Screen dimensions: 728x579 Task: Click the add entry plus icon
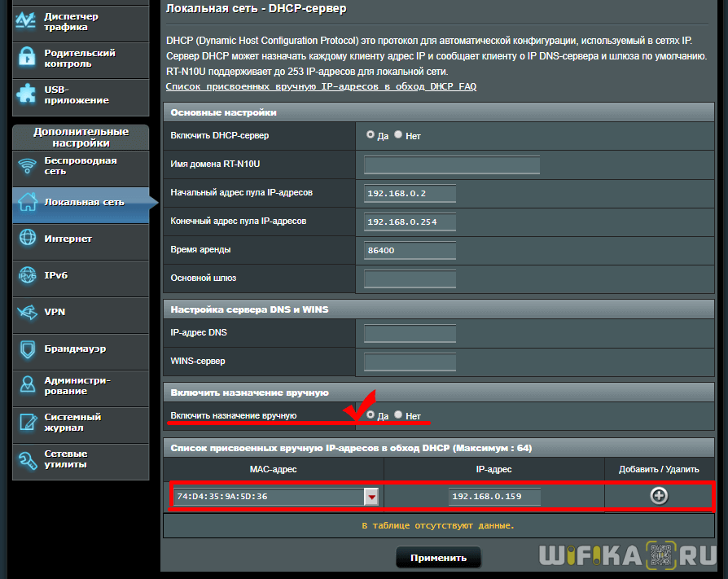(x=659, y=496)
